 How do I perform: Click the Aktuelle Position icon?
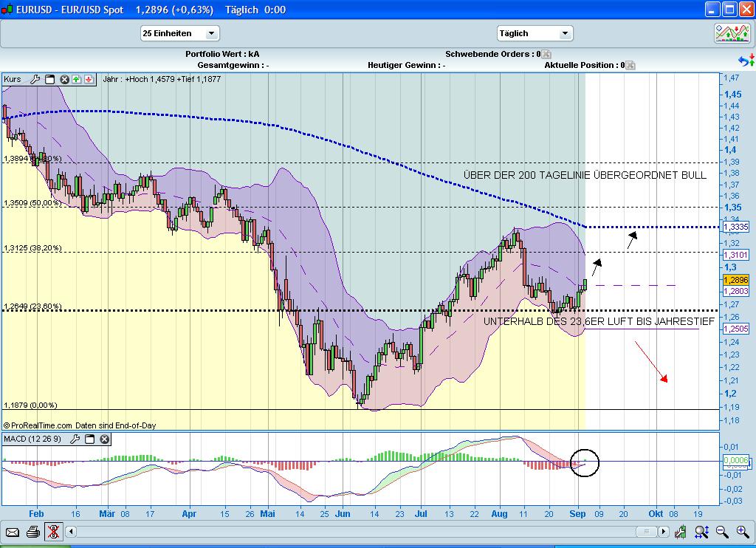pyautogui.click(x=630, y=64)
